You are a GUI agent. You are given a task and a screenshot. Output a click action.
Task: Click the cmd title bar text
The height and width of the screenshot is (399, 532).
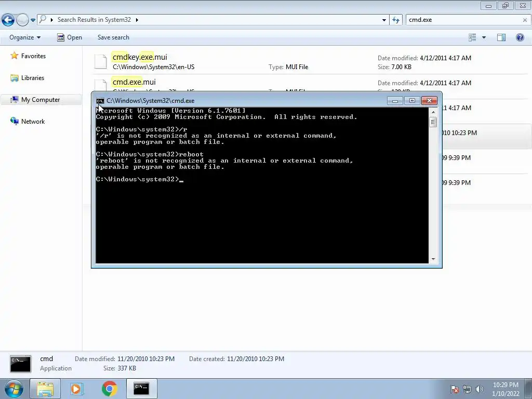(150, 101)
